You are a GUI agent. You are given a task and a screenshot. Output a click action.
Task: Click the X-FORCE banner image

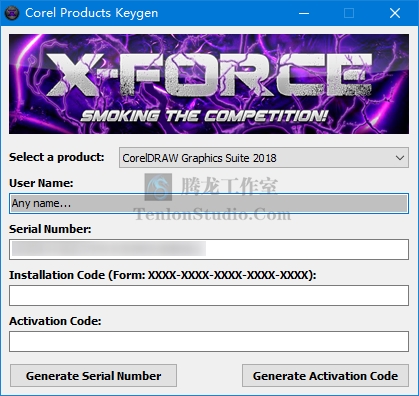[x=209, y=84]
